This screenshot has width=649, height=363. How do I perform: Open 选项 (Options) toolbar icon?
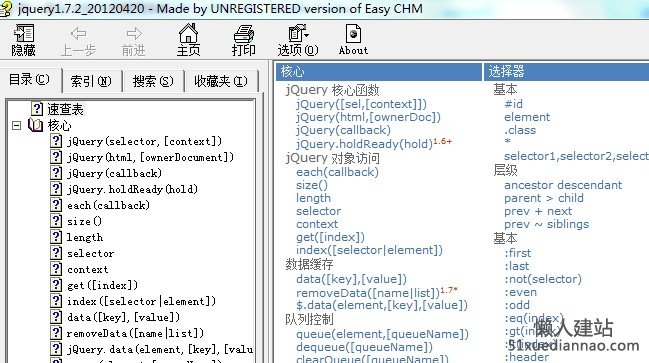(298, 33)
